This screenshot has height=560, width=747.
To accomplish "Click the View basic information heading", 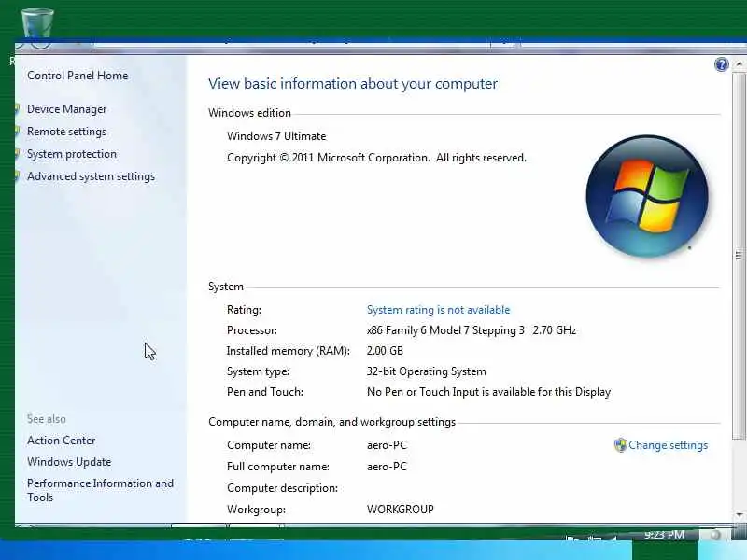I will (353, 84).
